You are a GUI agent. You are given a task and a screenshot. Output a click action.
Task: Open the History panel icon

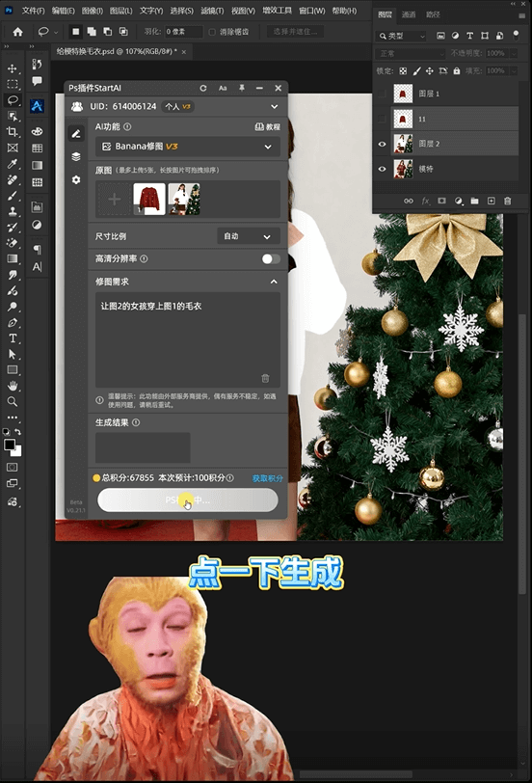(37, 64)
